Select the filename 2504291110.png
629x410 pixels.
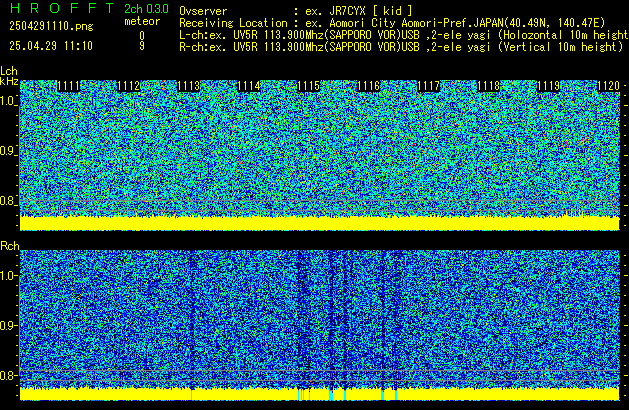pyautogui.click(x=51, y=26)
